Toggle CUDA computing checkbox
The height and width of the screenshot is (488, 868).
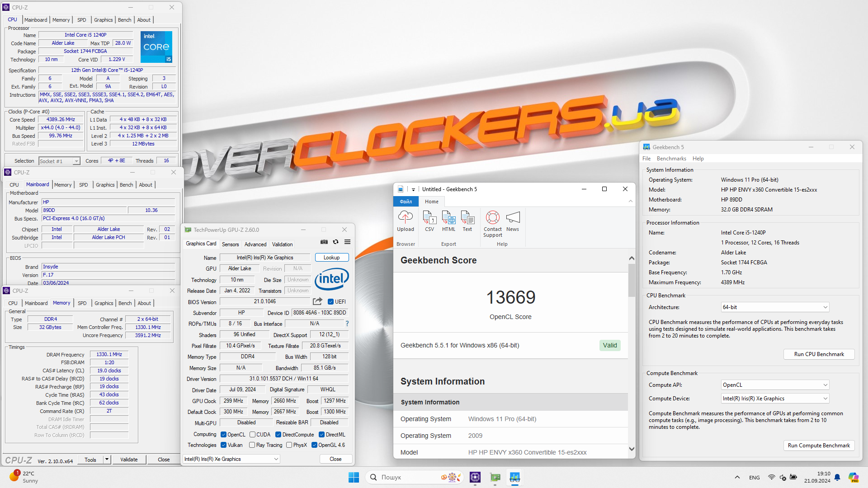(252, 435)
